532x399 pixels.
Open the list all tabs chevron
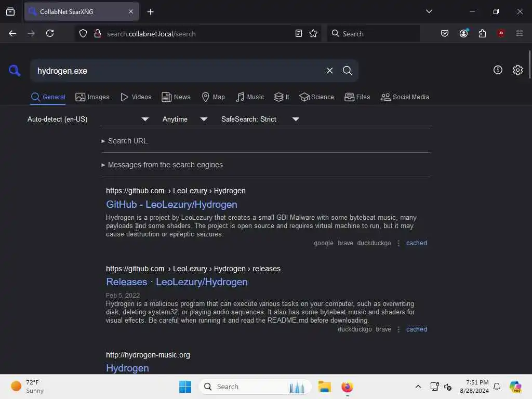click(x=429, y=11)
